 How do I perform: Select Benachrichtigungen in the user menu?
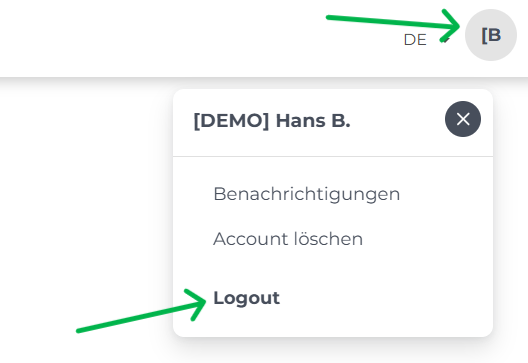coord(306,194)
